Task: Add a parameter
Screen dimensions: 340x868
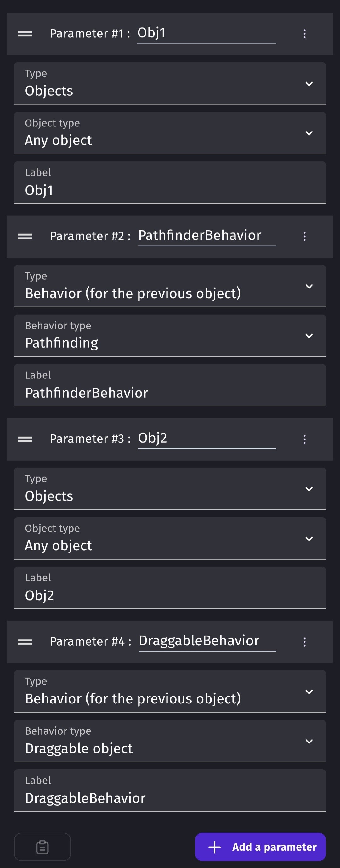Action: (x=260, y=847)
